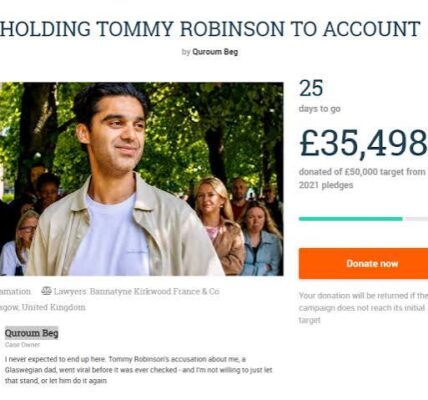This screenshot has height=400, width=428.
Task: Click the orange Donate now button
Action: 363,264
